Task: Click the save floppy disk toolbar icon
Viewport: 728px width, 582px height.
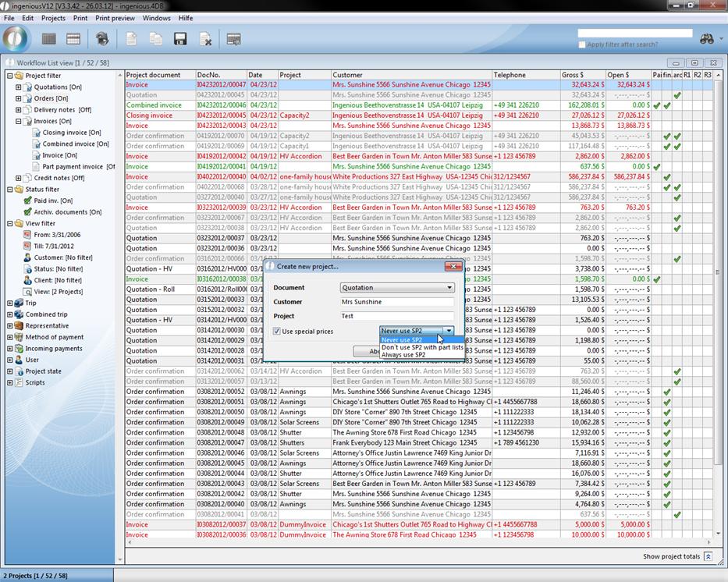Action: pyautogui.click(x=180, y=39)
